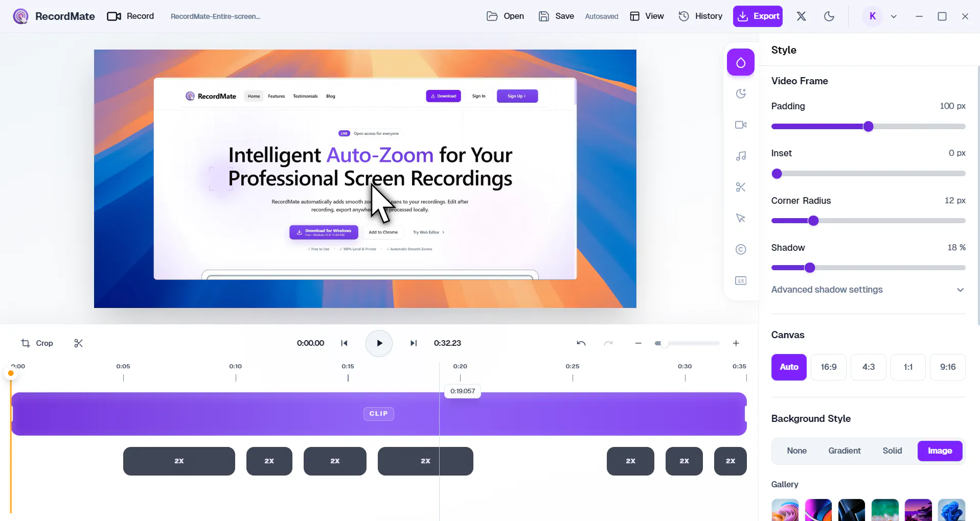Choose third dark blue gallery thumbnail

pos(851,510)
